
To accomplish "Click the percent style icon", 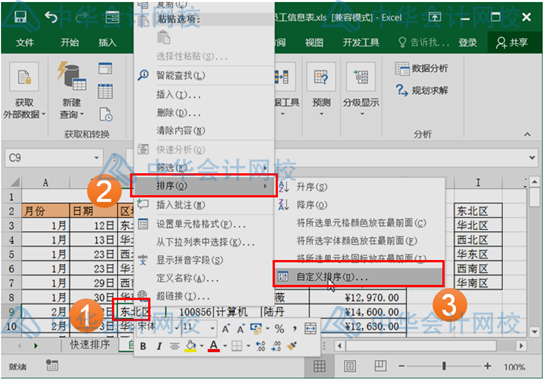I will (279, 329).
